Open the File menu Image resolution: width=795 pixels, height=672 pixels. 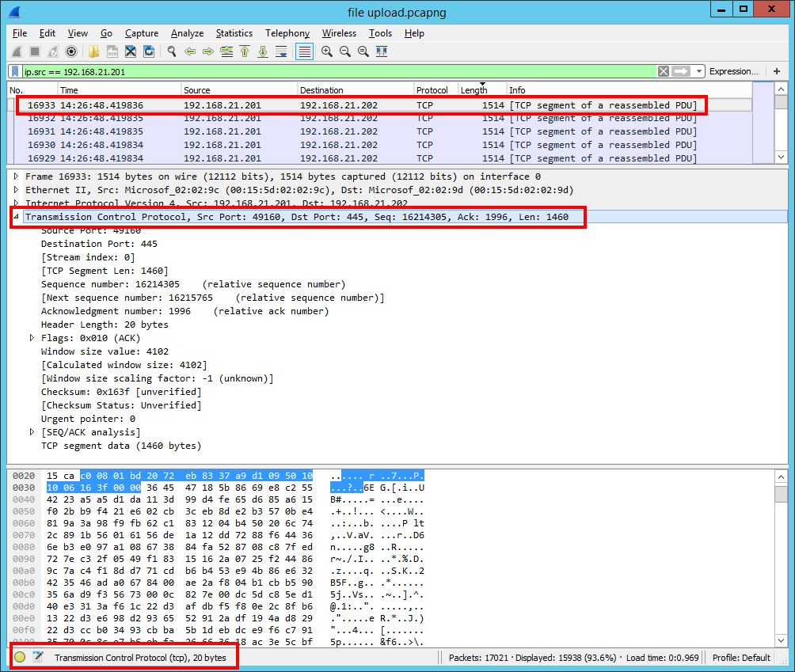tap(20, 33)
